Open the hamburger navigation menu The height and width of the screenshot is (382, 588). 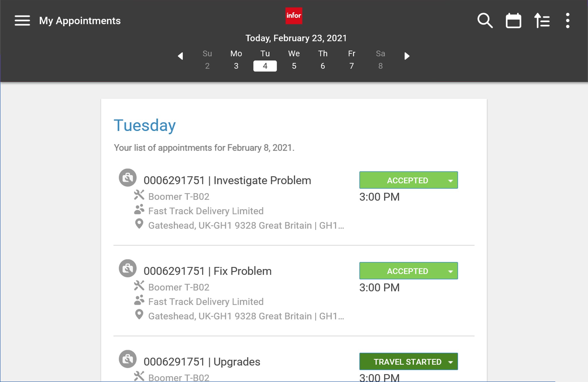tap(22, 21)
